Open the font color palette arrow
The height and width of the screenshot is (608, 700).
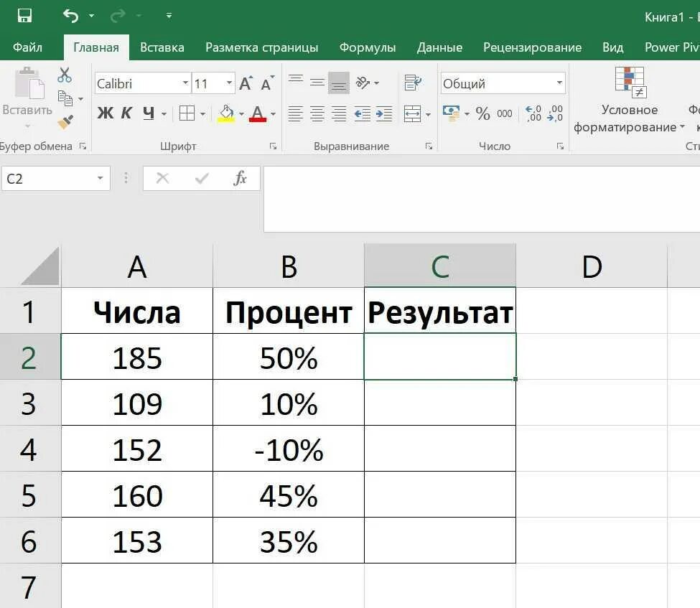(x=273, y=114)
